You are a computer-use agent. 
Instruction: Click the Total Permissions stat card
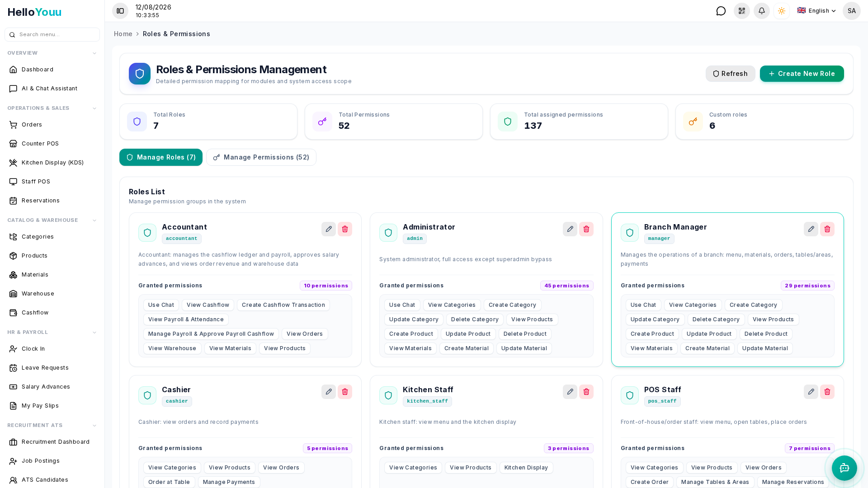(x=394, y=122)
